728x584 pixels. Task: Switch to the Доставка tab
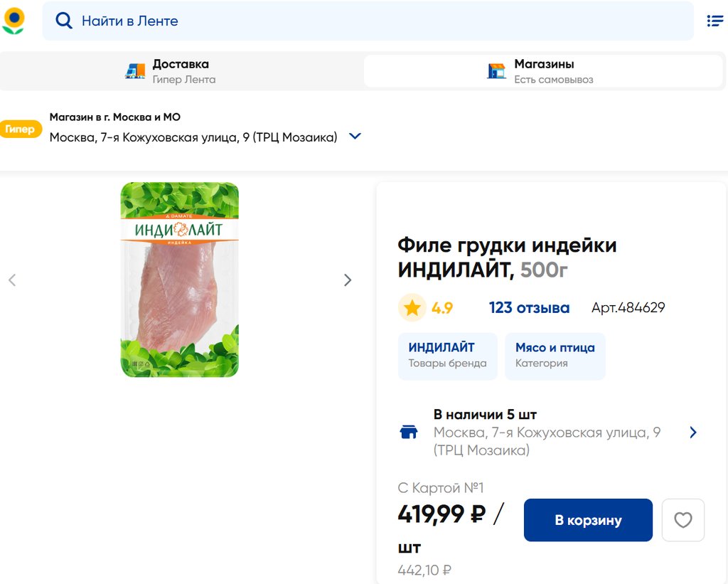(x=182, y=71)
